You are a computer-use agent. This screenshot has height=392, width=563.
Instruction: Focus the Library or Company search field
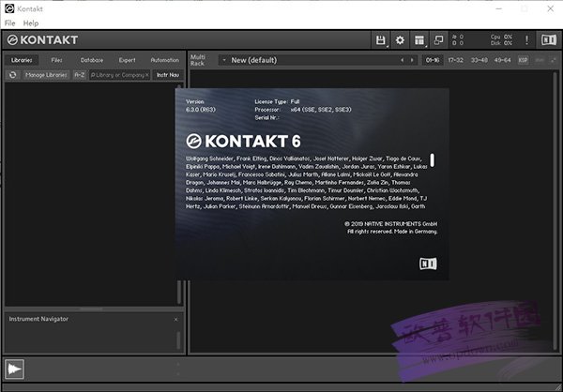point(117,75)
